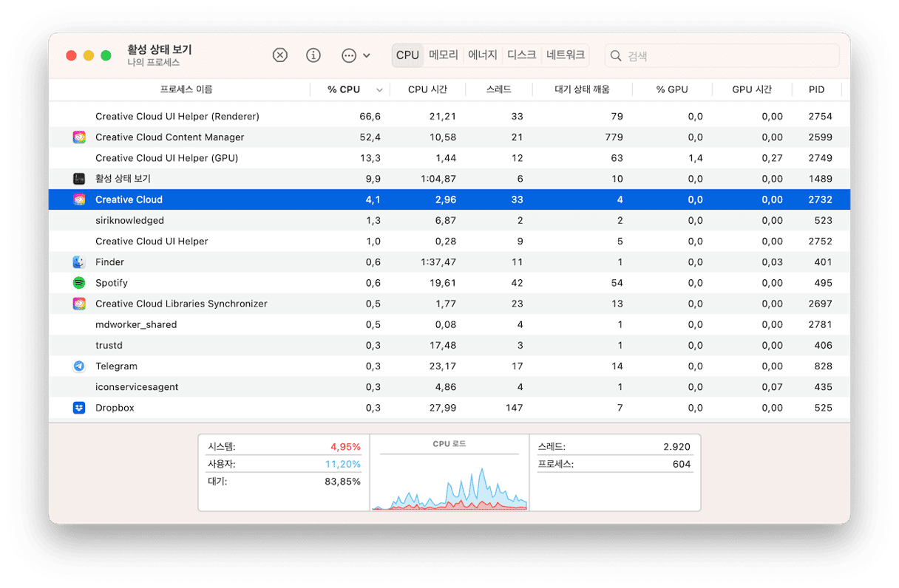Select the trustd process row

pyautogui.click(x=449, y=345)
